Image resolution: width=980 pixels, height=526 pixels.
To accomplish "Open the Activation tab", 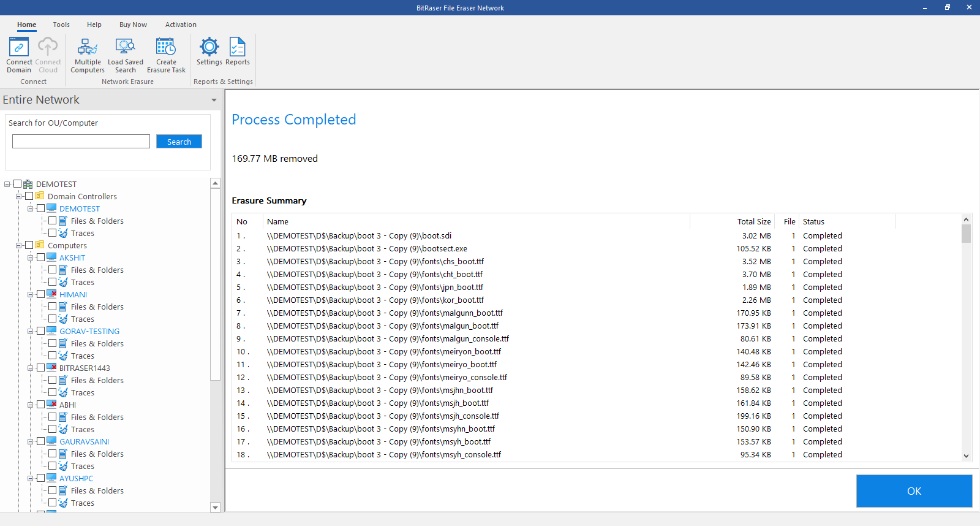I will 181,25.
